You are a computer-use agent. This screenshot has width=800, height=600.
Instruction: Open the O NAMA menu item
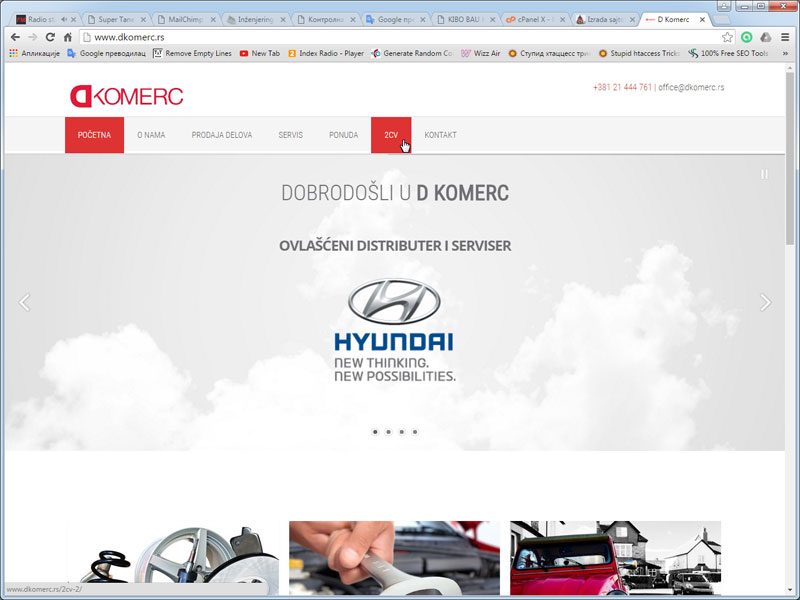pyautogui.click(x=151, y=135)
